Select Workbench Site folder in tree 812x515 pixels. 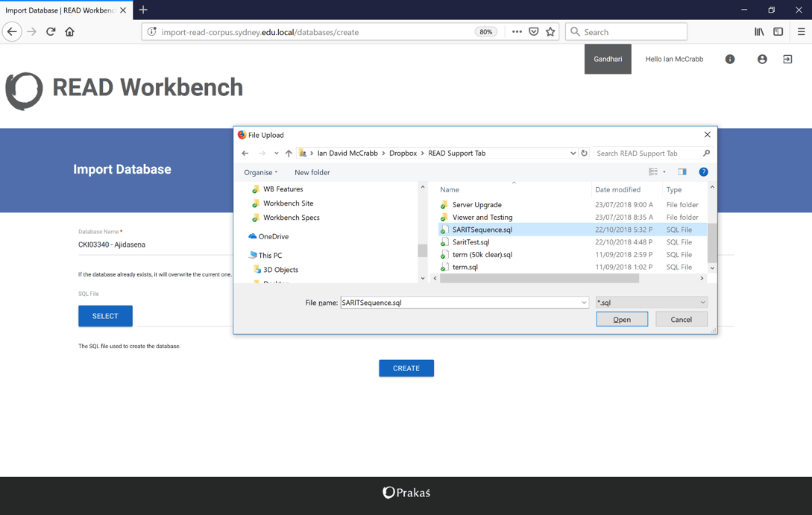point(288,203)
